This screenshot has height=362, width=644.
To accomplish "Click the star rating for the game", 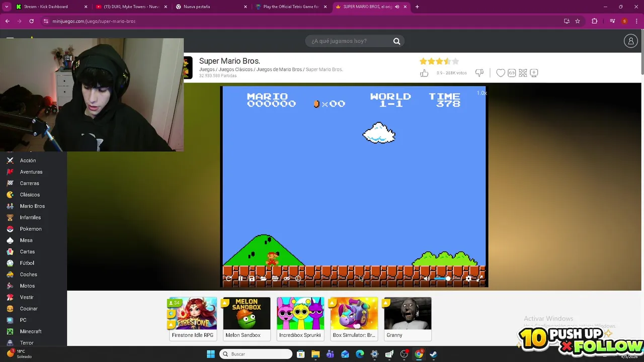I will pos(439,61).
